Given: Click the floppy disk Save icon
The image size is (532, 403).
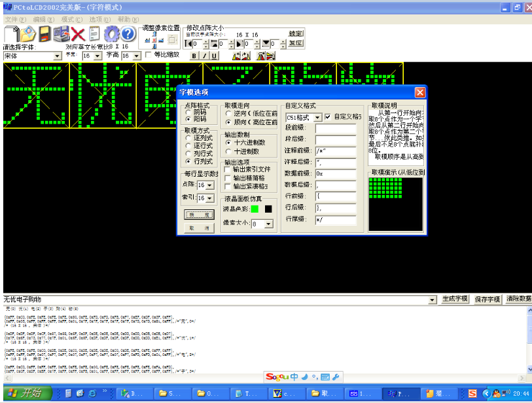Looking at the screenshot, I should 44,34.
